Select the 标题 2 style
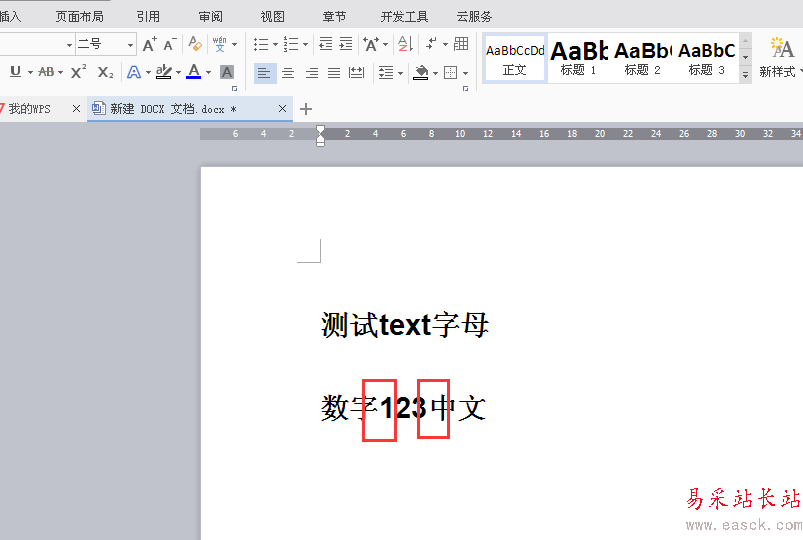Image resolution: width=803 pixels, height=540 pixels. pyautogui.click(x=642, y=58)
